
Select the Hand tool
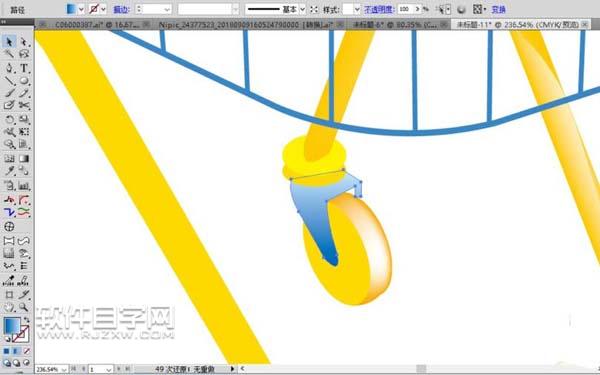[9, 307]
